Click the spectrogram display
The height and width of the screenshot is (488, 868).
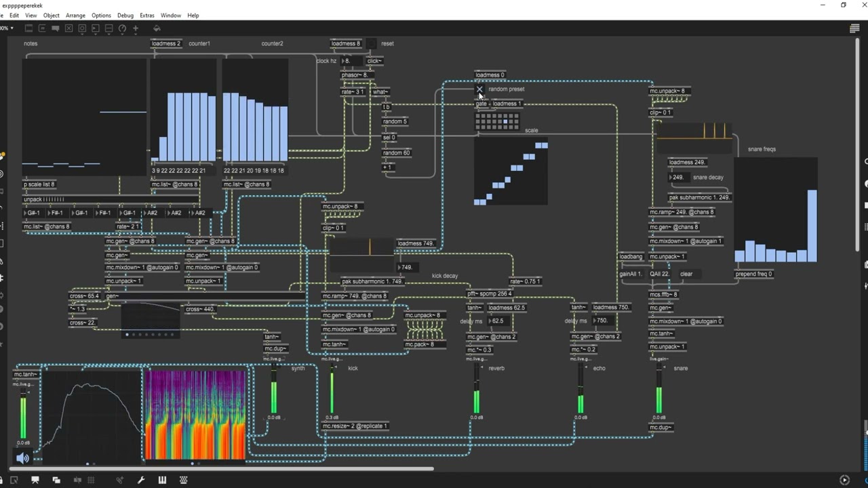[x=195, y=415]
